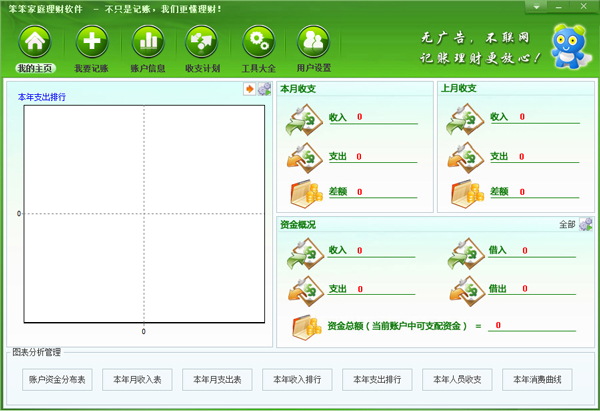Screen dimensions: 600x411
Task: Open the 收支计划 icon
Action: [x=202, y=41]
